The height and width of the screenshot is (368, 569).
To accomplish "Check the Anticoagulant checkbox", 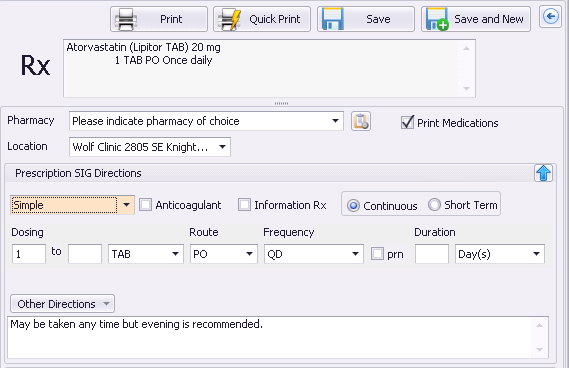I will click(x=146, y=205).
